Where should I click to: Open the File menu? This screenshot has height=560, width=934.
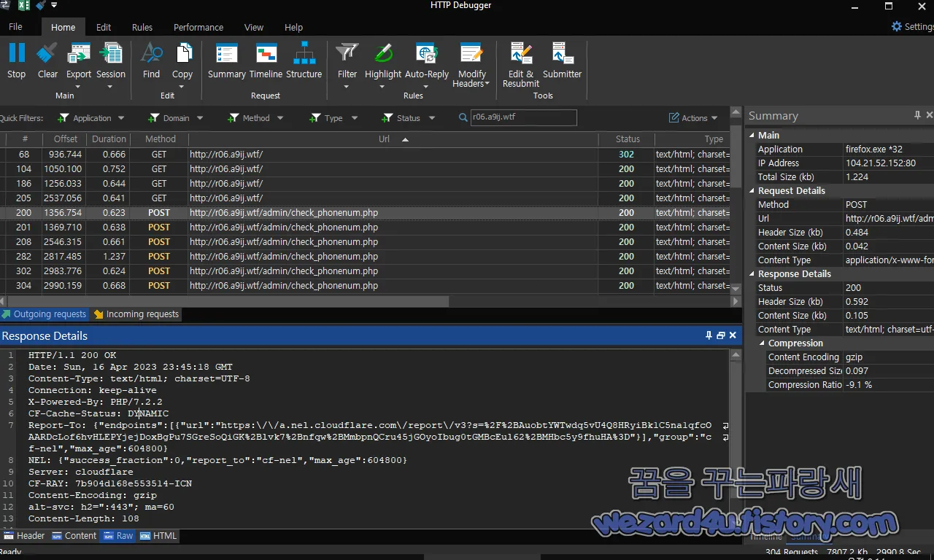pyautogui.click(x=15, y=27)
